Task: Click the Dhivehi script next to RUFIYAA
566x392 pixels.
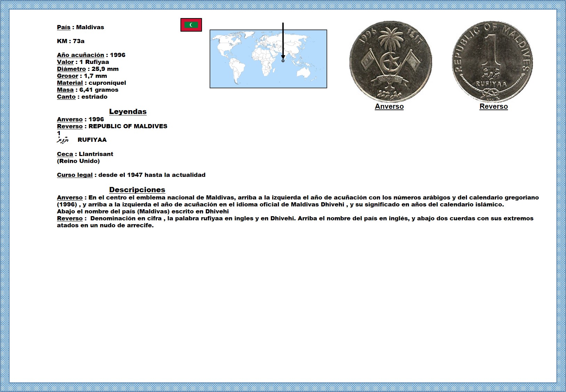Action: point(63,140)
